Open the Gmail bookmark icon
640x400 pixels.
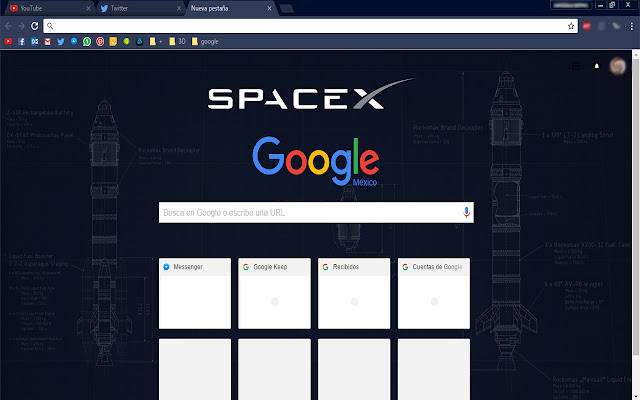[x=48, y=41]
